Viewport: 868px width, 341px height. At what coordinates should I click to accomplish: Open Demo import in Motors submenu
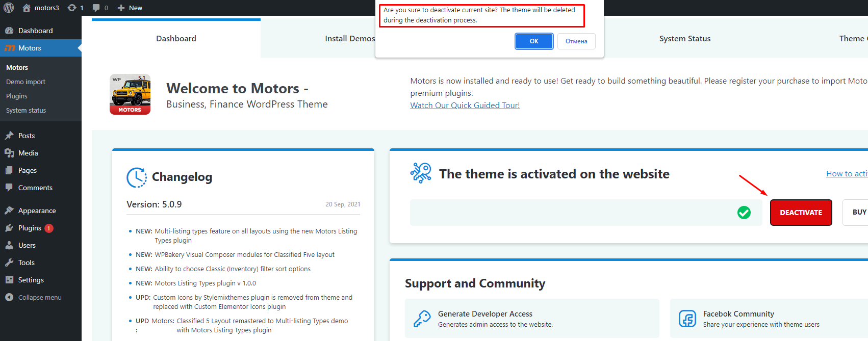pyautogui.click(x=25, y=82)
